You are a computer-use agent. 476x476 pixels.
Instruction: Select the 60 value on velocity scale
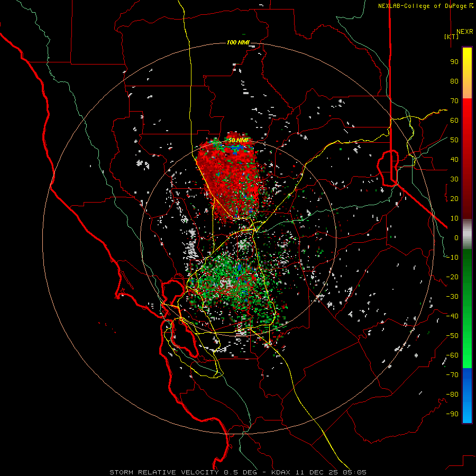click(454, 121)
